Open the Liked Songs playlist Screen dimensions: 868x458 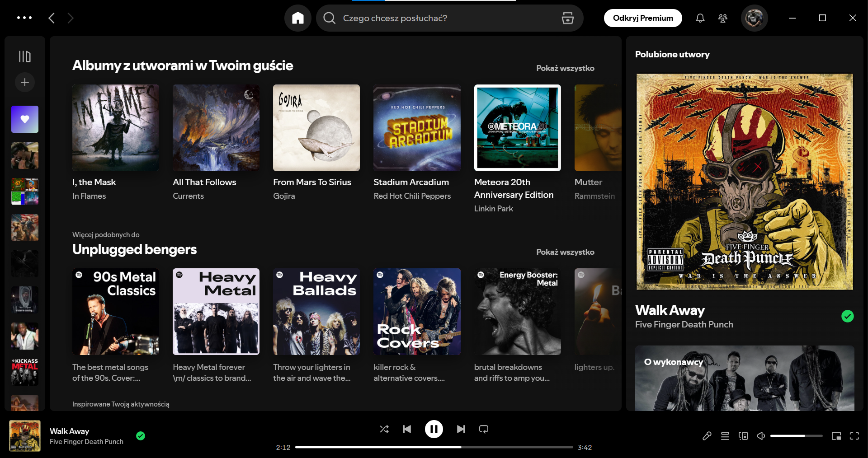25,119
